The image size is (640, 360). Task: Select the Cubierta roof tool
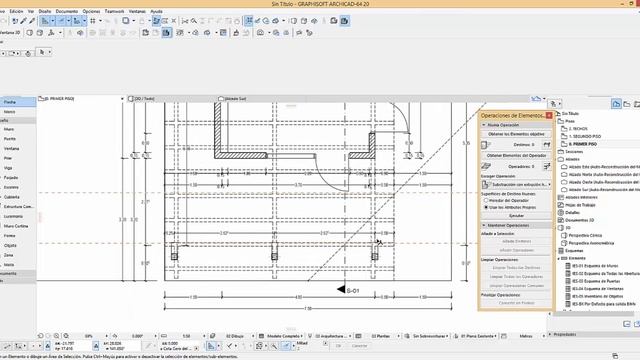tap(18, 197)
